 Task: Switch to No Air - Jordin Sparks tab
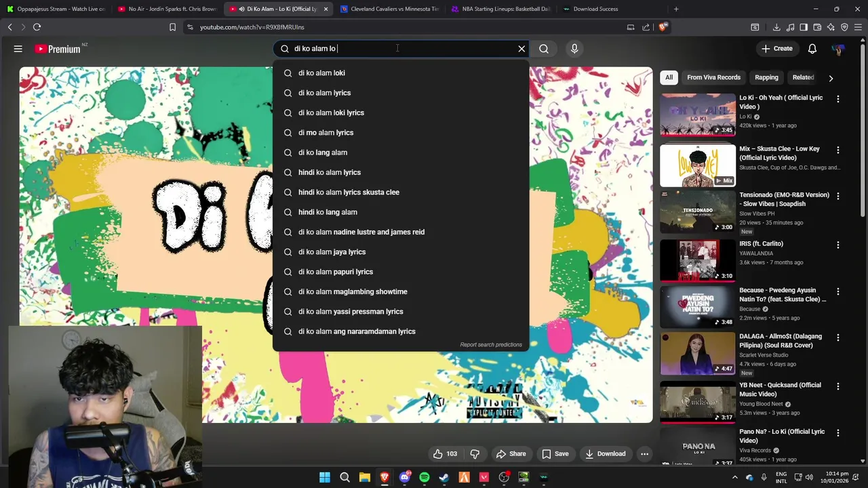[167, 9]
